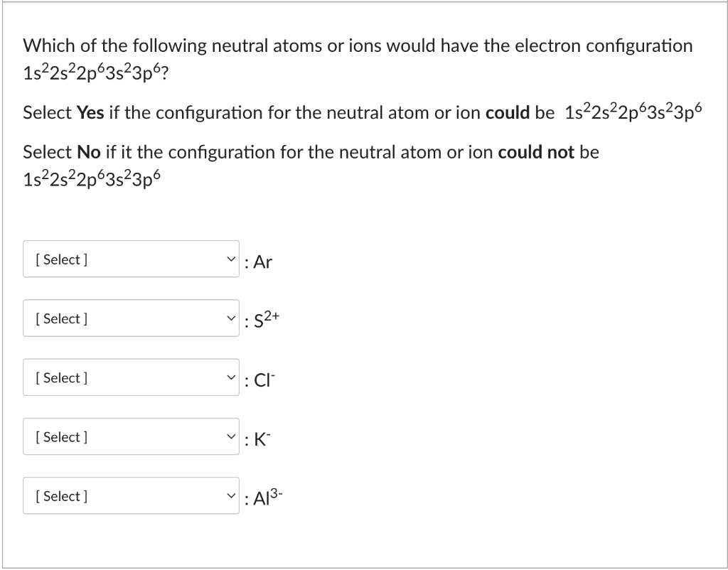Open the Select dropdown next to Cl-
728x570 pixels.
(131, 377)
